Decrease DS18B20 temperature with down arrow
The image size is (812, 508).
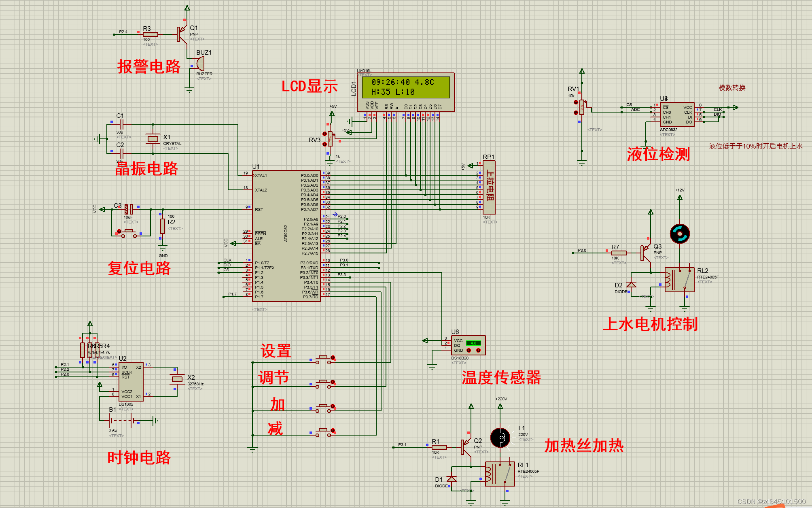pos(469,350)
